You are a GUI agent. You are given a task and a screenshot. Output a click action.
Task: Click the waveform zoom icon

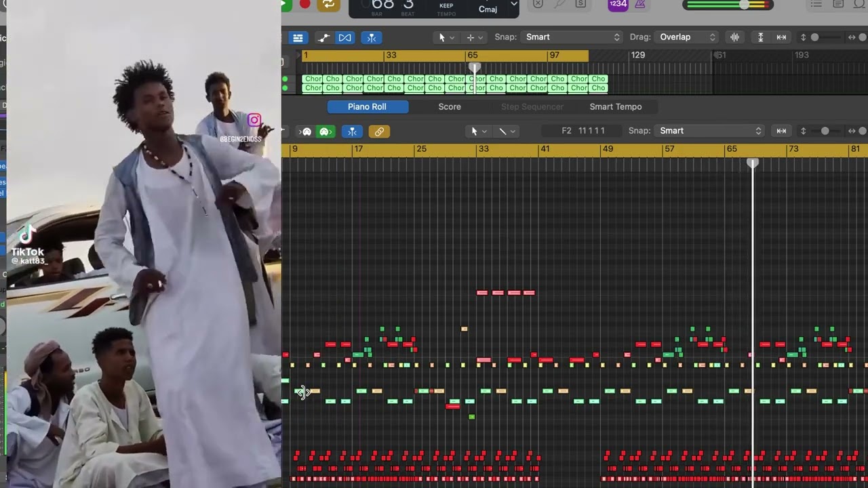click(x=734, y=37)
